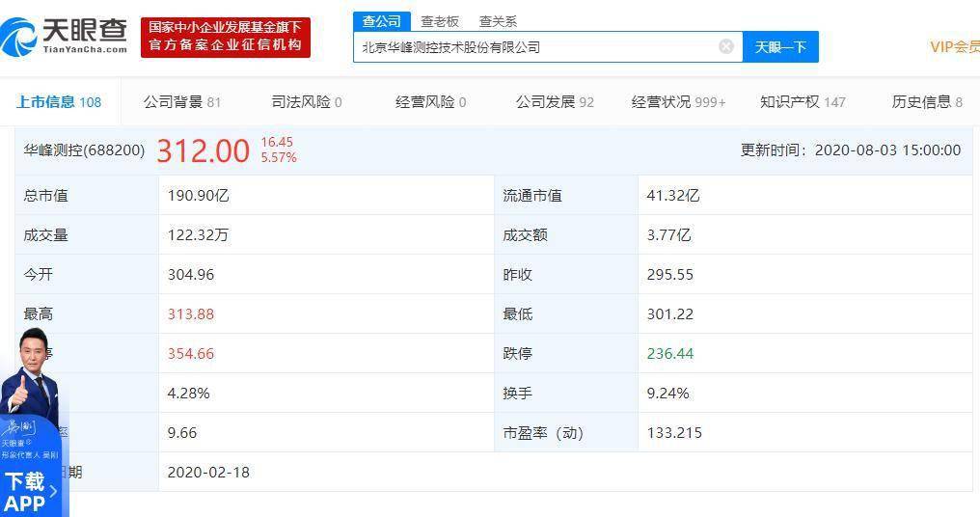
Task: Click the stock name 华峰测控(688200)
Action: 84,150
